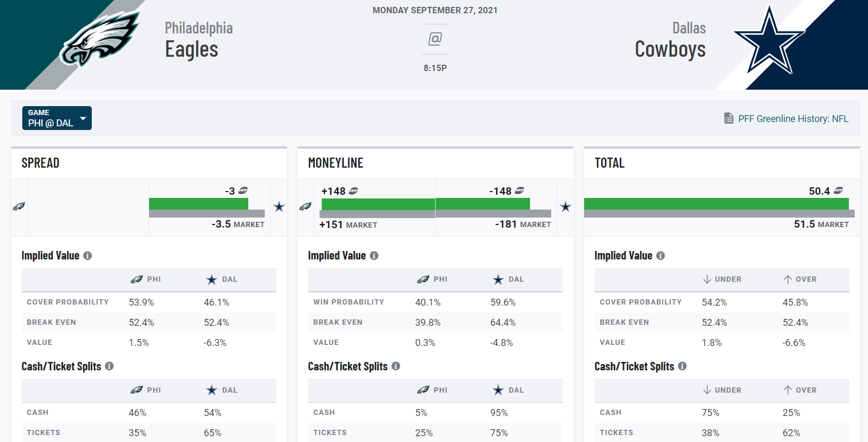
Task: Click -181 MARKET moneyline value
Action: [x=523, y=224]
